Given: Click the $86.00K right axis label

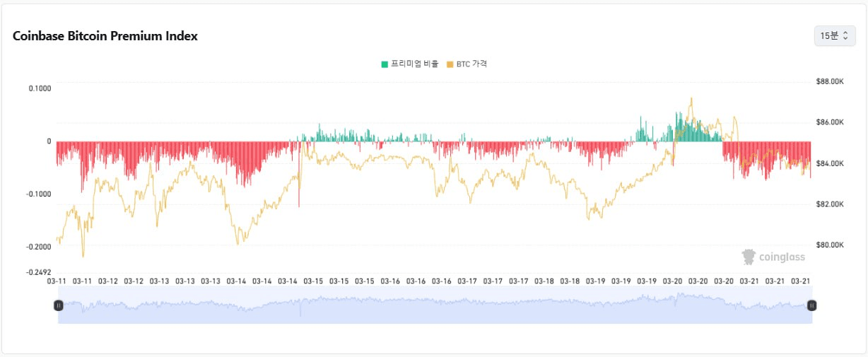Looking at the screenshot, I should click(x=830, y=122).
